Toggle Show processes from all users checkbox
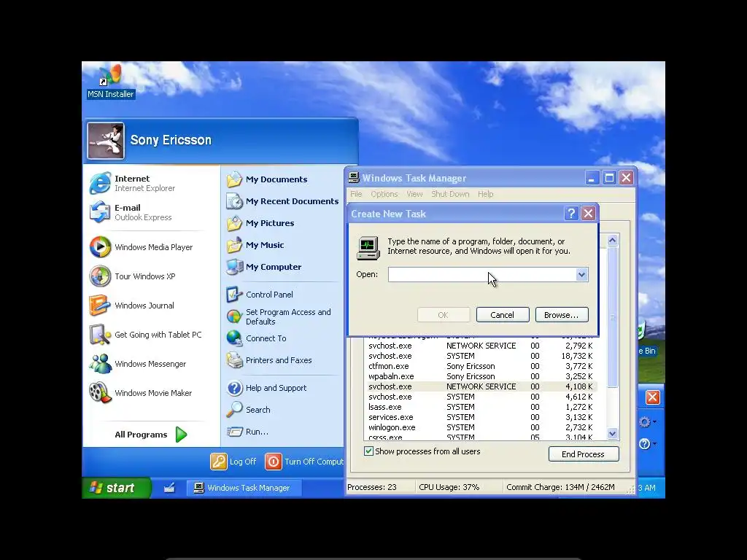This screenshot has width=747, height=560. [368, 451]
